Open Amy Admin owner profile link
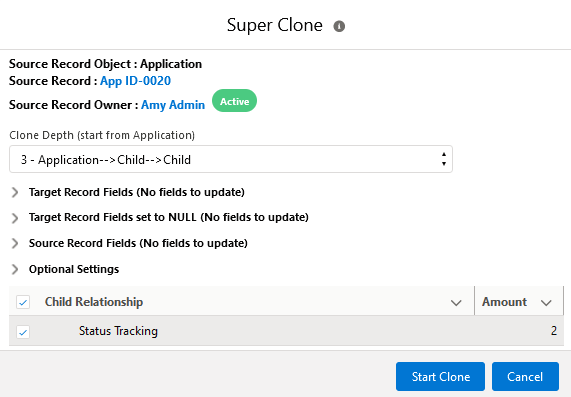Screen dimensions: 571x397 (x=173, y=105)
